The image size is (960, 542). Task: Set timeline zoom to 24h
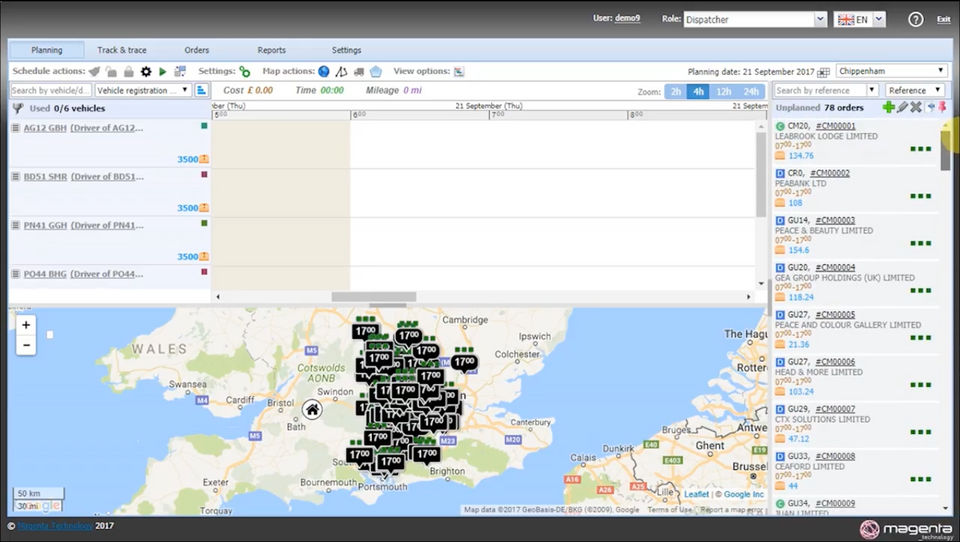click(750, 91)
